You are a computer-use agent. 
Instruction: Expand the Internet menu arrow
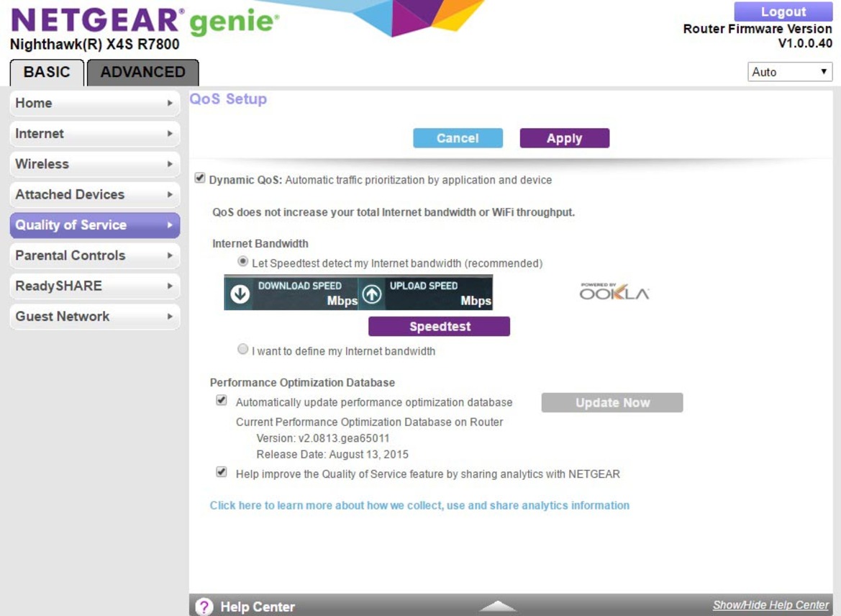click(x=170, y=134)
